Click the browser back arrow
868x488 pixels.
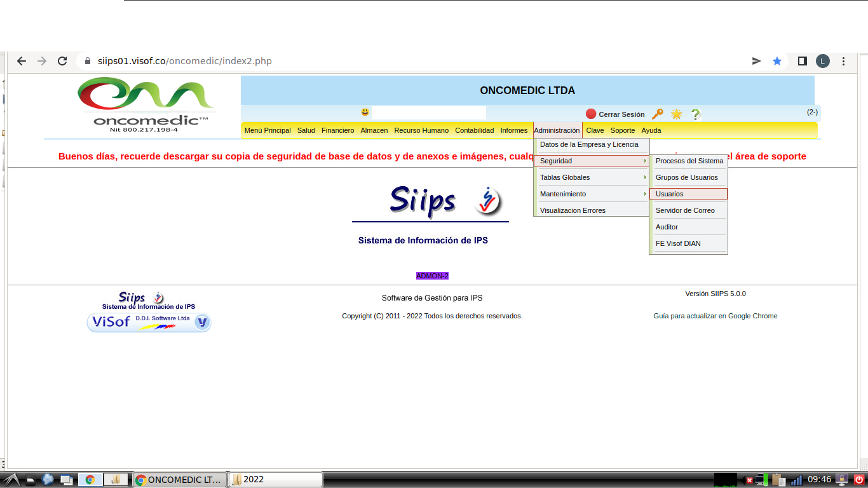[22, 61]
